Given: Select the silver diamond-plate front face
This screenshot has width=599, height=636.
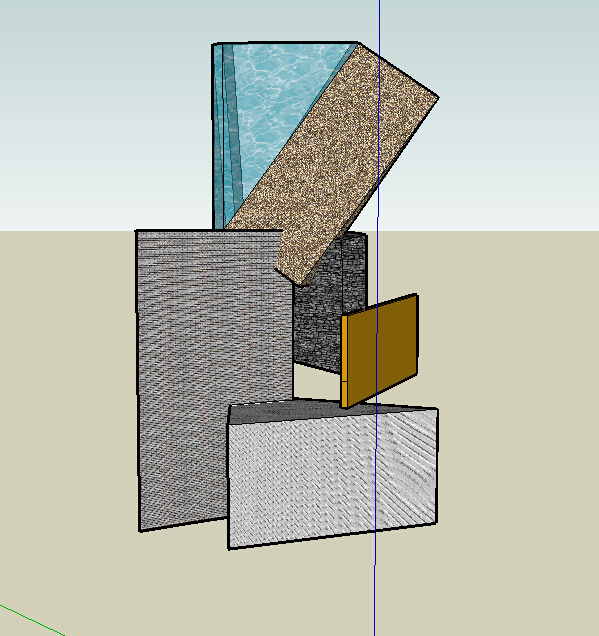Looking at the screenshot, I should (333, 479).
